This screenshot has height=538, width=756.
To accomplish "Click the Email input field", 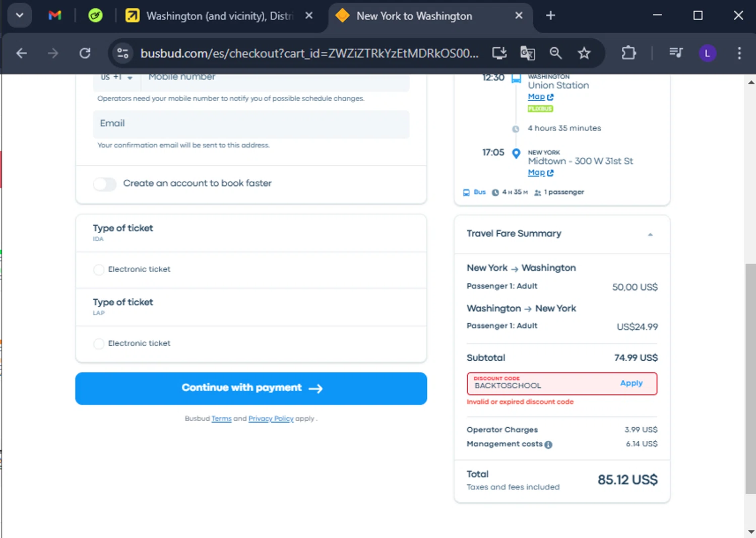I will tap(251, 124).
